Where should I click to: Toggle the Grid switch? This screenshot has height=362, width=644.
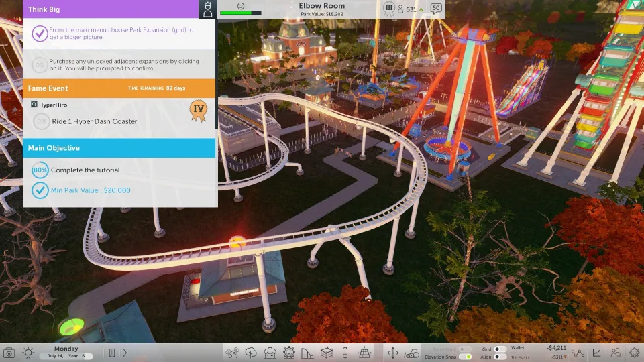(x=500, y=349)
